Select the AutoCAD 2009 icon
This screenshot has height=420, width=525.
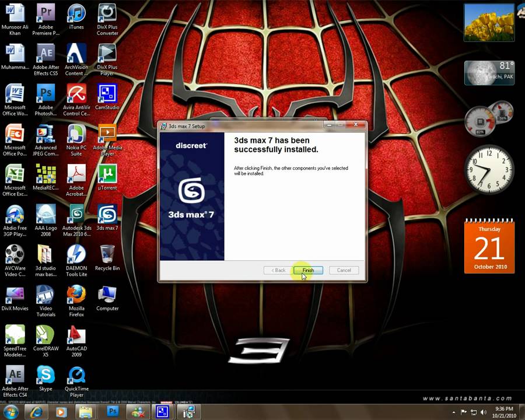[76, 341]
